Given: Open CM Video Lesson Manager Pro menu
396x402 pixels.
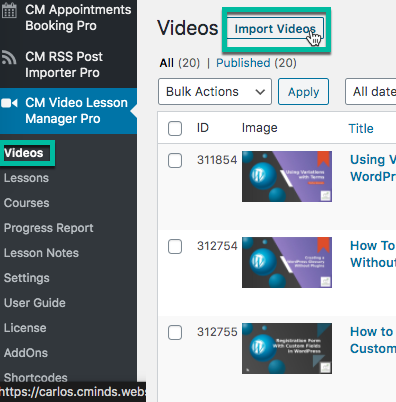Looking at the screenshot, I should [68, 111].
